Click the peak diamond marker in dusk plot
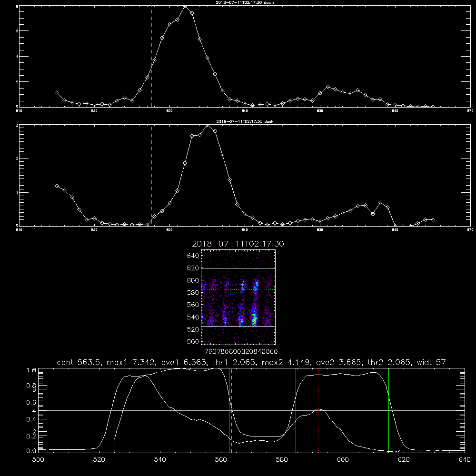 tap(208, 125)
